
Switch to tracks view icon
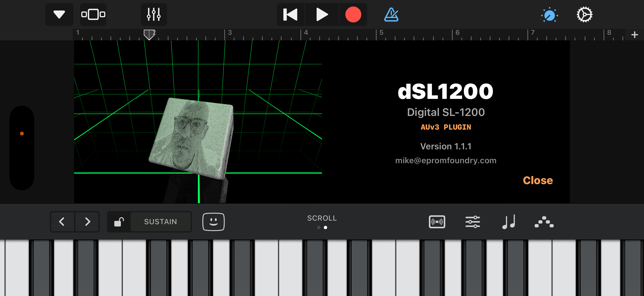[x=93, y=15]
